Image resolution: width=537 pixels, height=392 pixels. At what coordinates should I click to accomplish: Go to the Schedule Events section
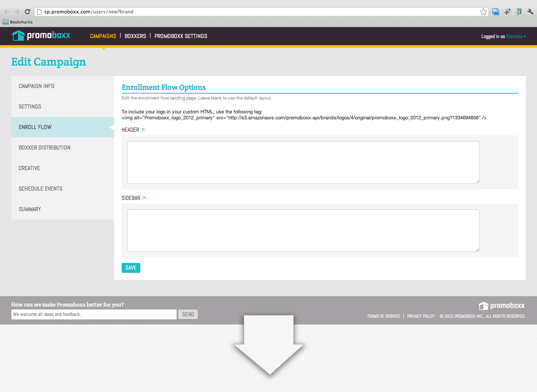[x=40, y=189]
